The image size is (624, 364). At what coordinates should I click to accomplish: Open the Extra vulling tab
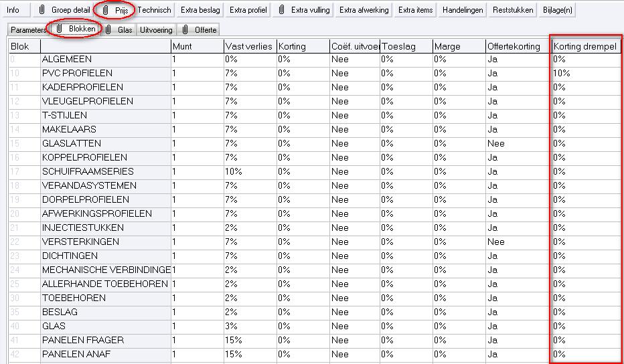click(303, 10)
